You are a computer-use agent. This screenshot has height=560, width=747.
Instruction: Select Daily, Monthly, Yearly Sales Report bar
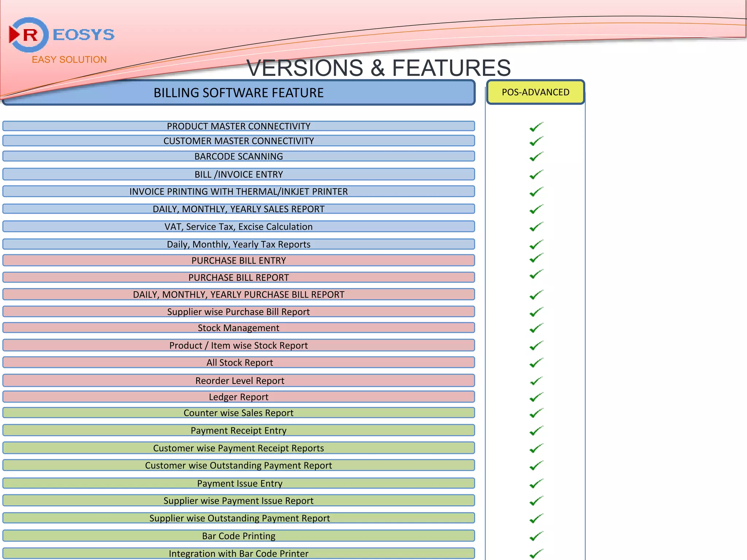pos(239,209)
